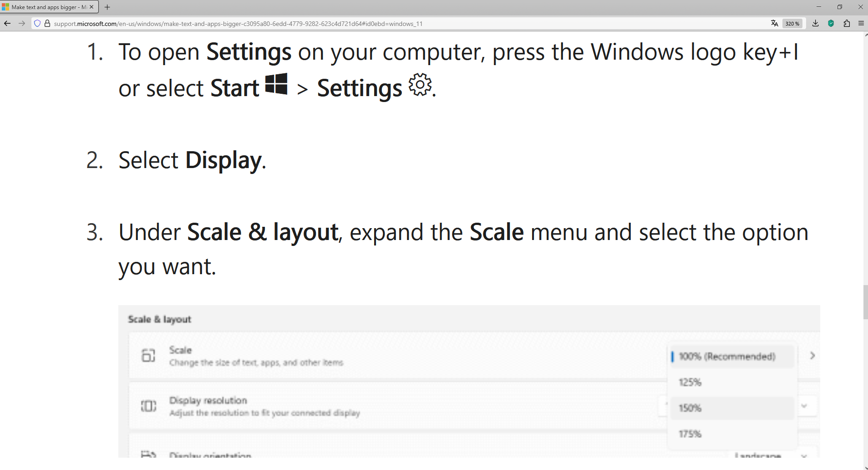
Task: Click the site security padlock icon
Action: (47, 24)
